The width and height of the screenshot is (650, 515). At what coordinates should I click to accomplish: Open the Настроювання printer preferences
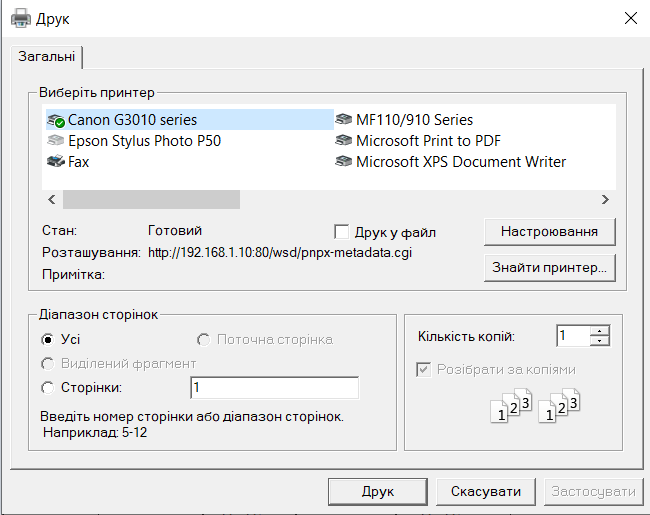[x=549, y=231]
